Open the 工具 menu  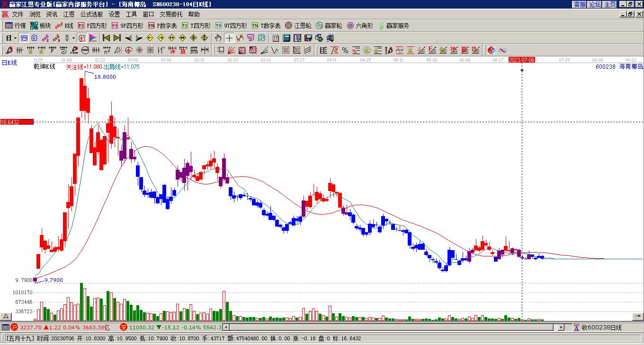pyautogui.click(x=131, y=15)
